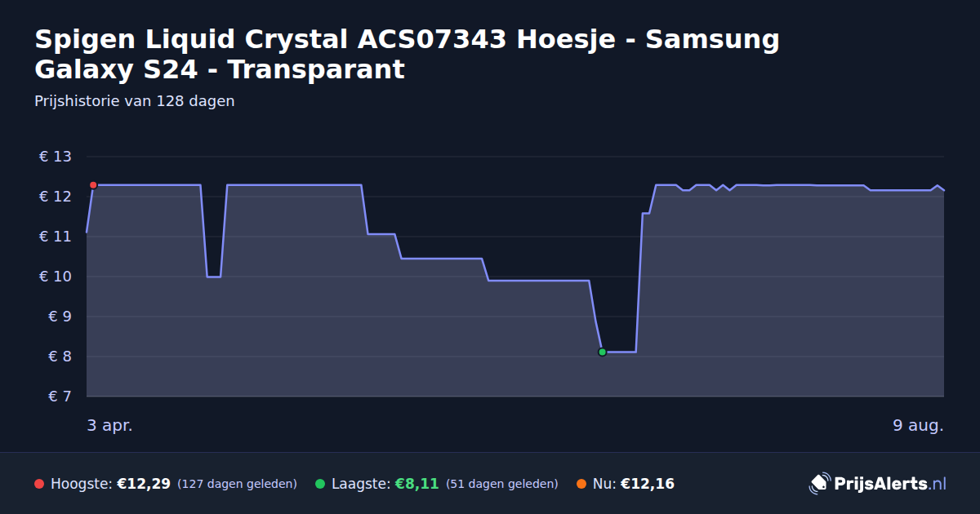Select the red peak marker on chart
The width and height of the screenshot is (980, 514).
[x=93, y=185]
